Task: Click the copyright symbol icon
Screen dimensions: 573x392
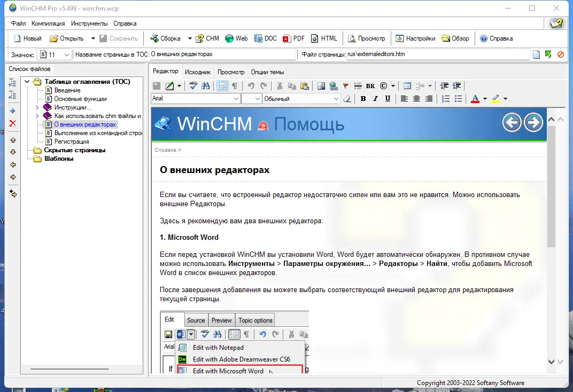Action: pos(383,86)
